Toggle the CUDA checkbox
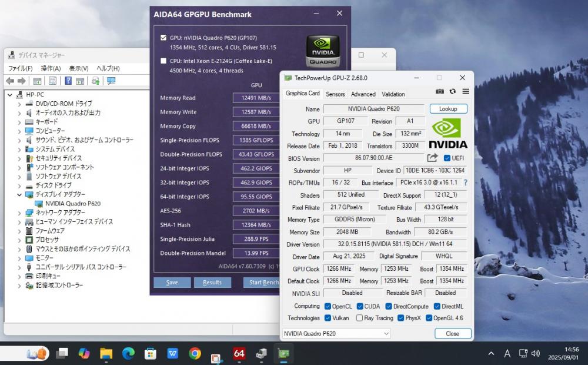Viewport: 588px width, 365px height. pos(360,306)
